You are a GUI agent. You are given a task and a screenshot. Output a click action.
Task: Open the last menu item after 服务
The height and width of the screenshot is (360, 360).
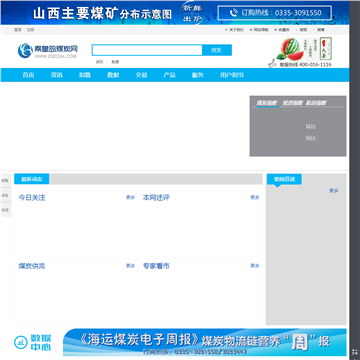(232, 75)
